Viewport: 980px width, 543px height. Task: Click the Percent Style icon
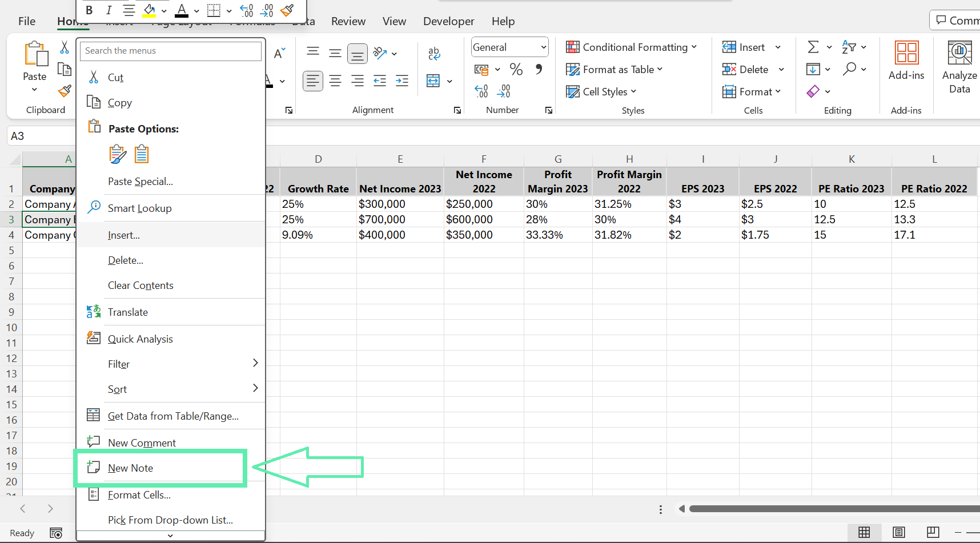click(516, 70)
